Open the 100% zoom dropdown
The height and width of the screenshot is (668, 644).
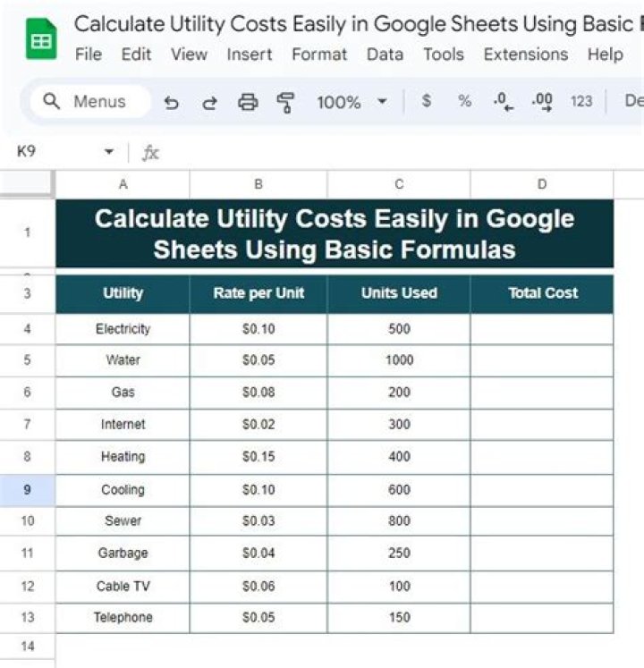pos(352,102)
